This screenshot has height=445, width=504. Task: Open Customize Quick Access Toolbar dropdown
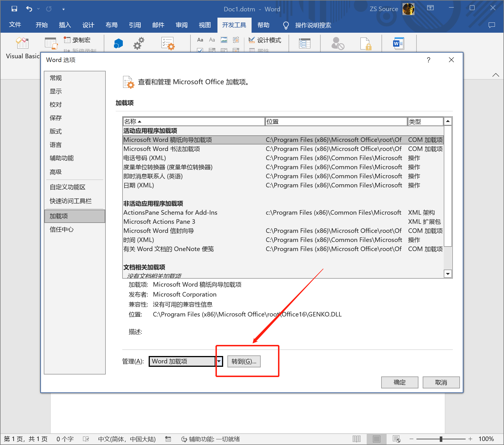click(x=63, y=9)
